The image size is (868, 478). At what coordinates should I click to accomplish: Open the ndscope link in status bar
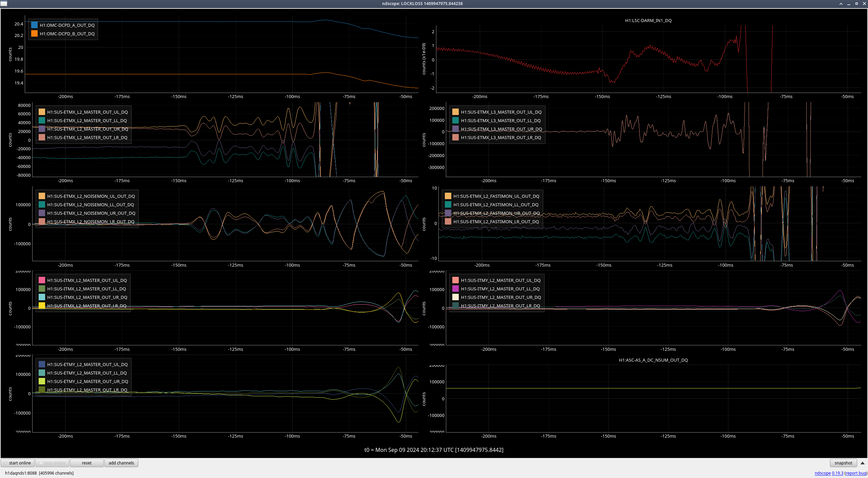tap(823, 473)
